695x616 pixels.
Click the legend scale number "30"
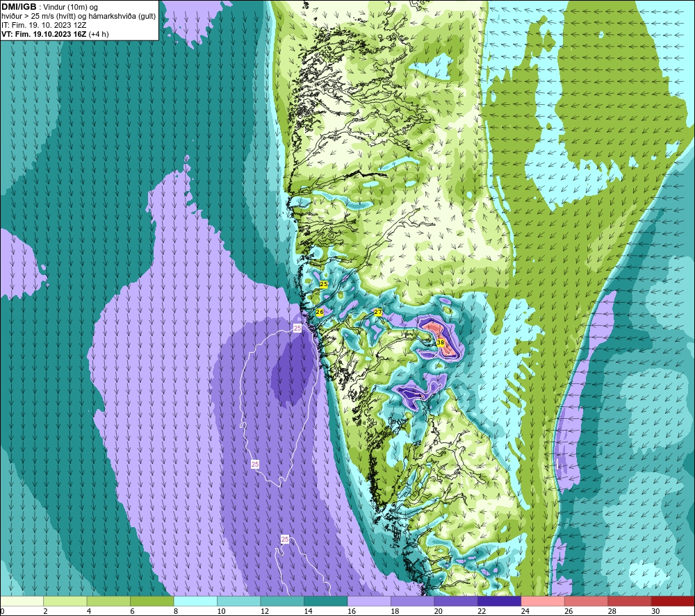tap(655, 612)
